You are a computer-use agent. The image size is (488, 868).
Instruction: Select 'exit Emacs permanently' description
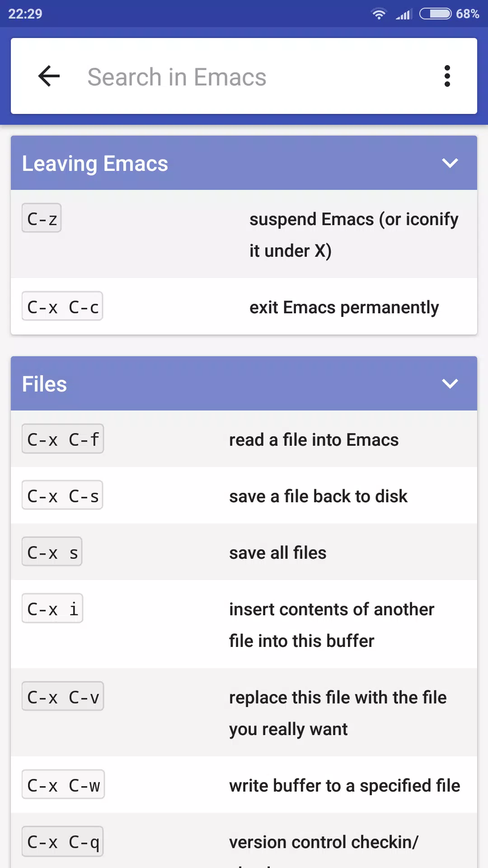344,307
